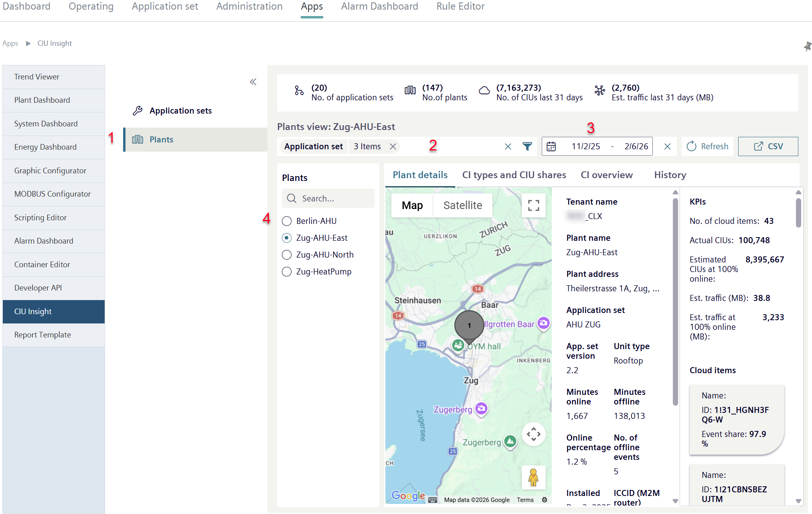Open the History tab

(x=670, y=175)
